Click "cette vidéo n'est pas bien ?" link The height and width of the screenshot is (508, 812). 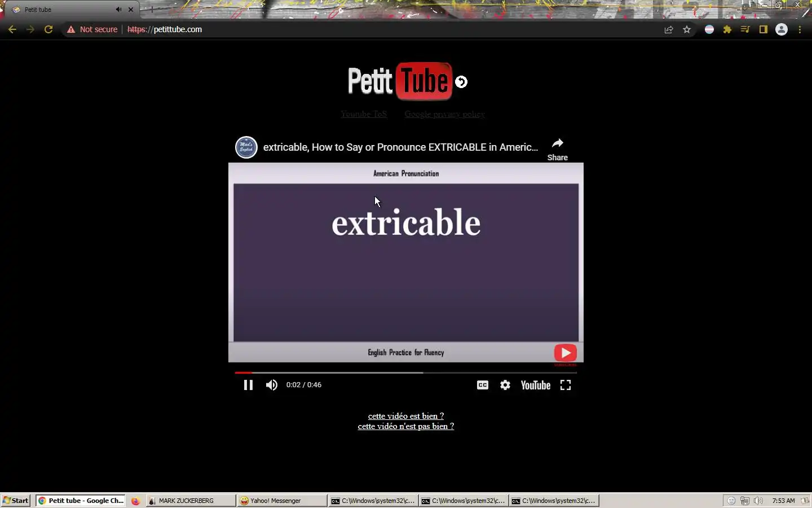coord(406,426)
